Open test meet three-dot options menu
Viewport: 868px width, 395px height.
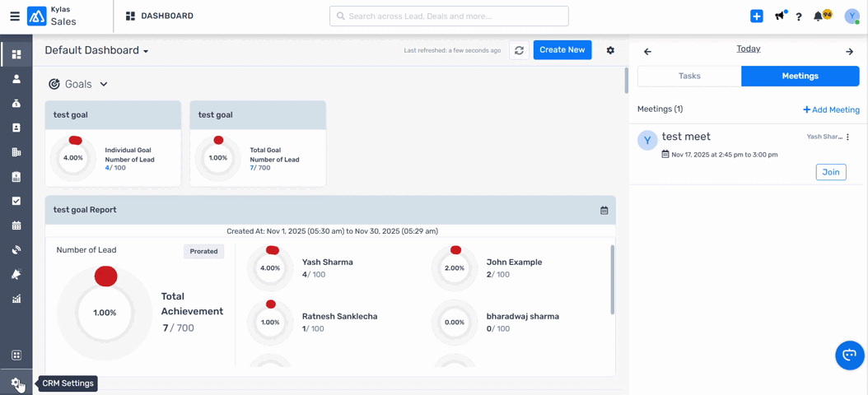point(847,137)
